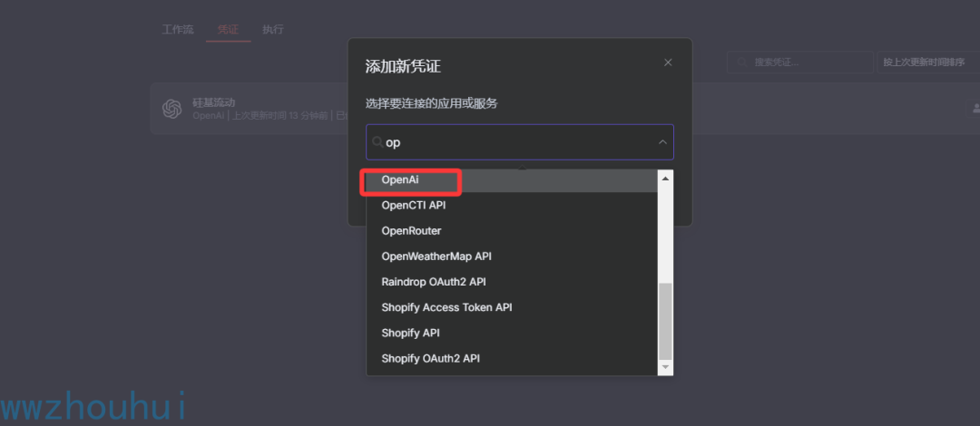The height and width of the screenshot is (426, 980).
Task: Switch to the 工作流 tab
Action: 178,29
